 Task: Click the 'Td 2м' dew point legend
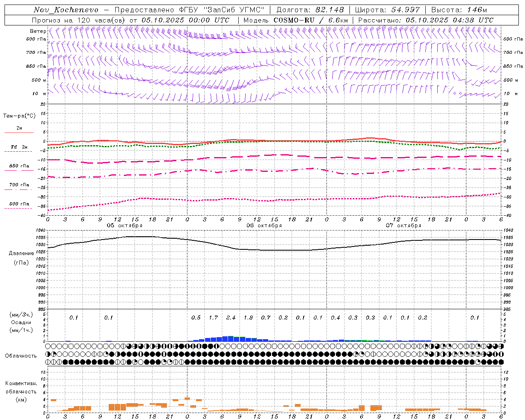[19, 147]
